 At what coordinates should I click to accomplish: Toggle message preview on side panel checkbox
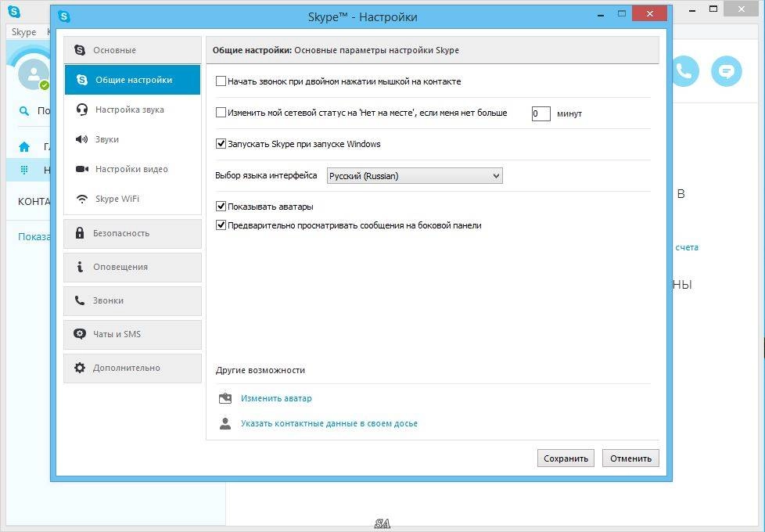click(221, 225)
